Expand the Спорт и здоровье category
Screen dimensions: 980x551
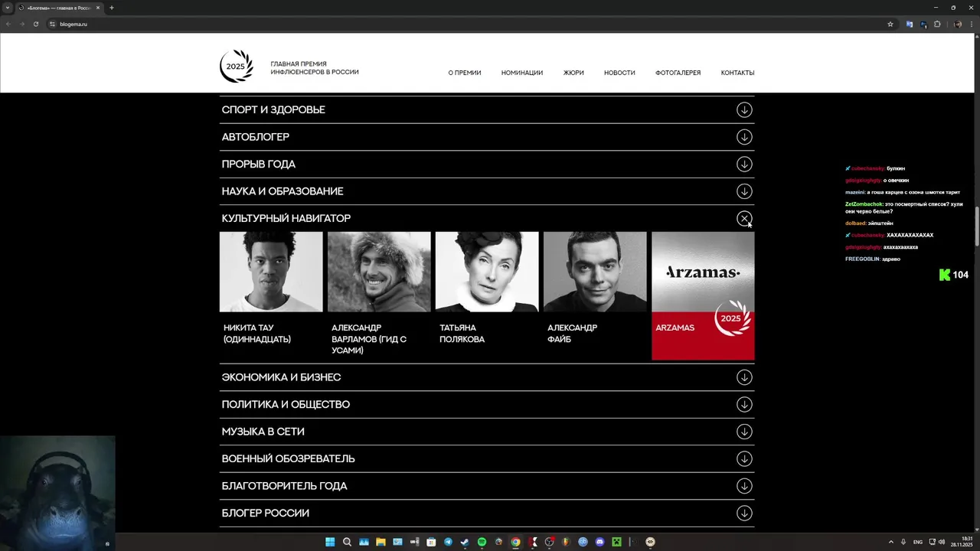click(744, 109)
